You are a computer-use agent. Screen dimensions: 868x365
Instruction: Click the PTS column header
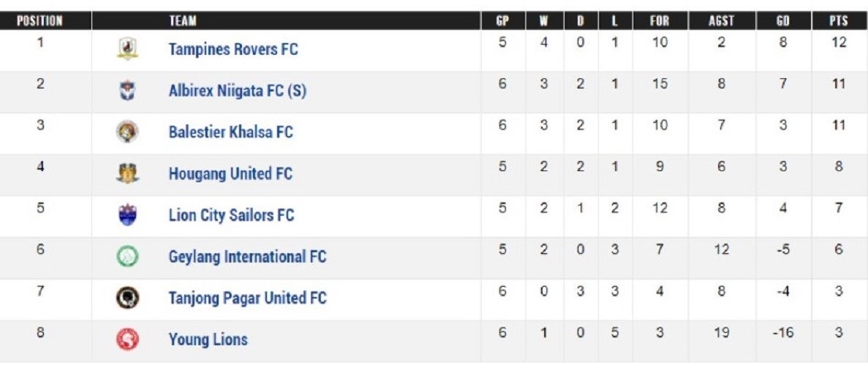(x=839, y=21)
